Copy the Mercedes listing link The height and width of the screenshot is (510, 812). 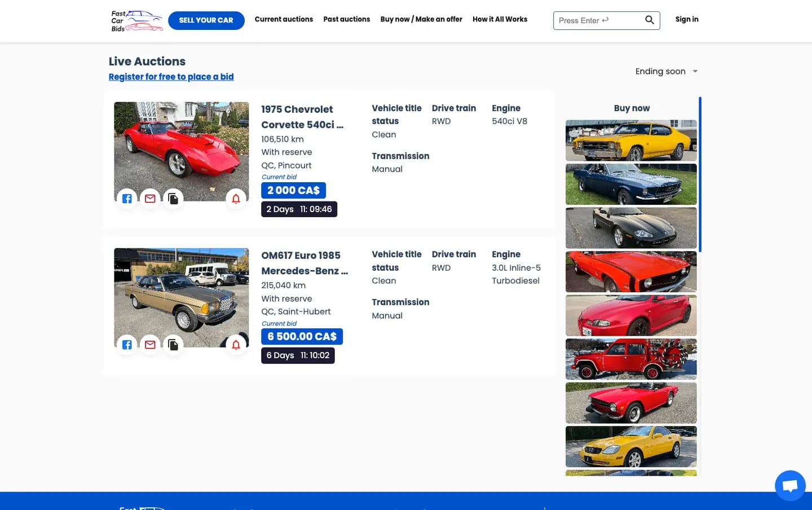[x=173, y=345]
